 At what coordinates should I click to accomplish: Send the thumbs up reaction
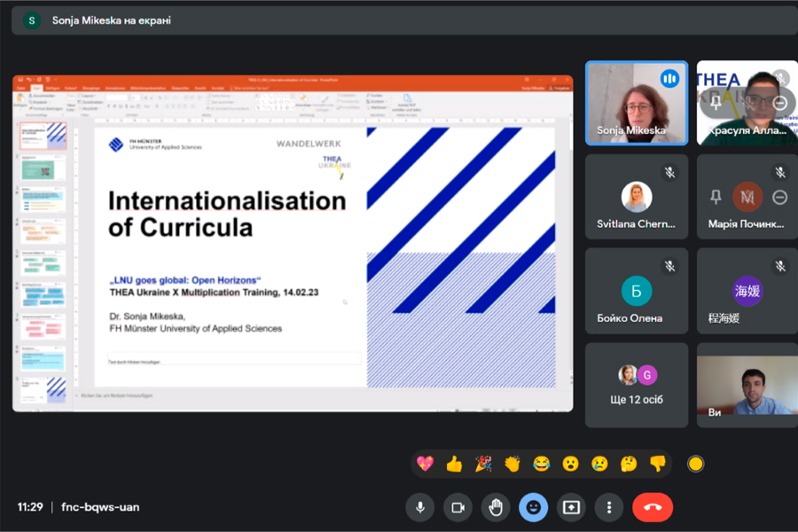click(x=454, y=463)
